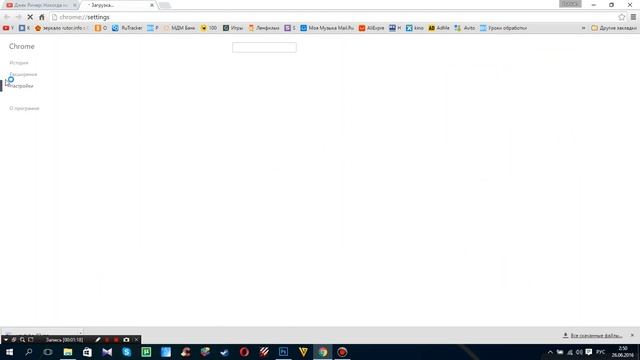This screenshot has height=360, width=640.
Task: Bookmark this page with the star icon
Action: (x=621, y=17)
